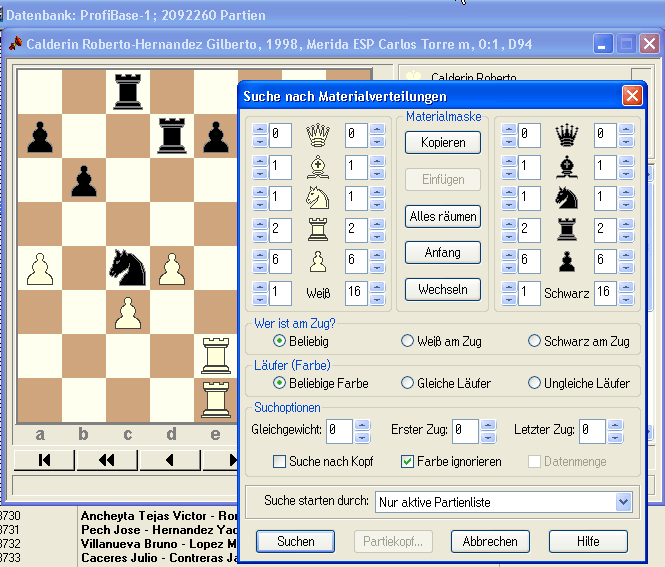The image size is (665, 567).
Task: Select 'Ungleiche Läufer' radio option
Action: click(x=535, y=383)
